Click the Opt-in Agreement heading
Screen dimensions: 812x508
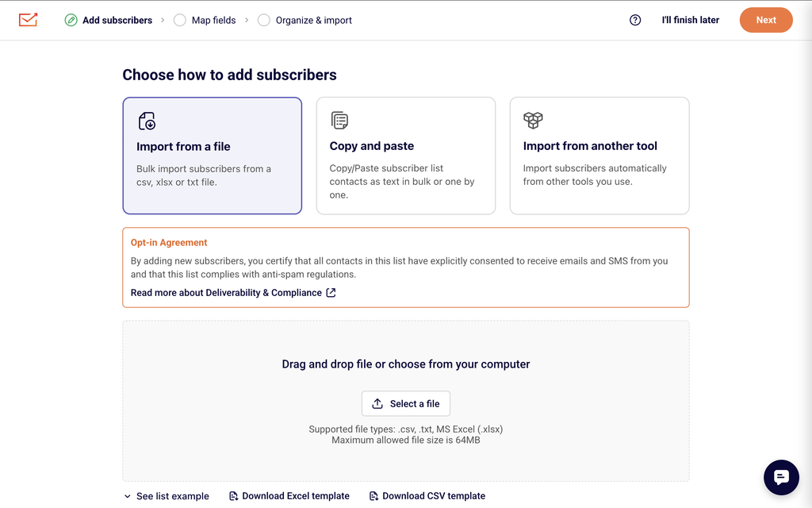[169, 243]
